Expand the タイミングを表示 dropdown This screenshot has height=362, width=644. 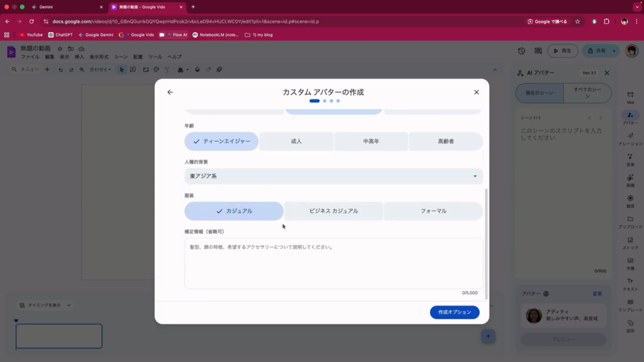point(45,305)
